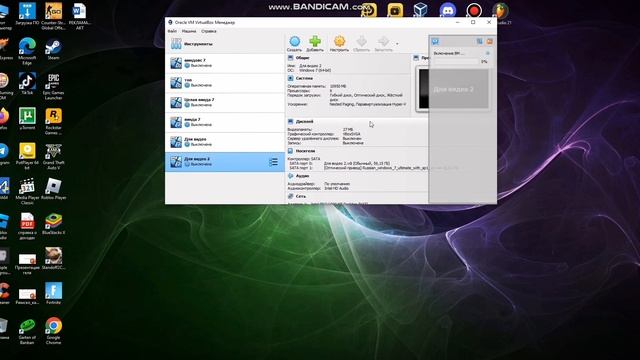Click the Общие section icon
This screenshot has width=640, height=360.
291,58
